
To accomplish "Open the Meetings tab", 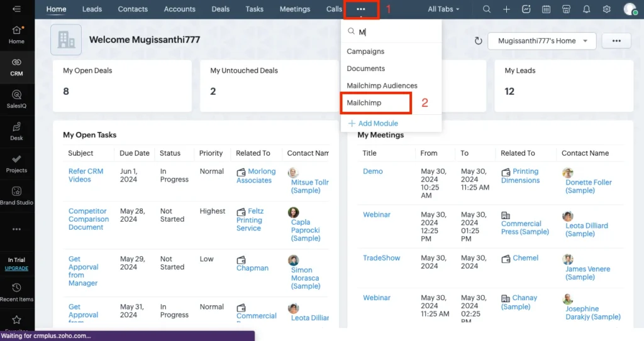I will tap(295, 9).
